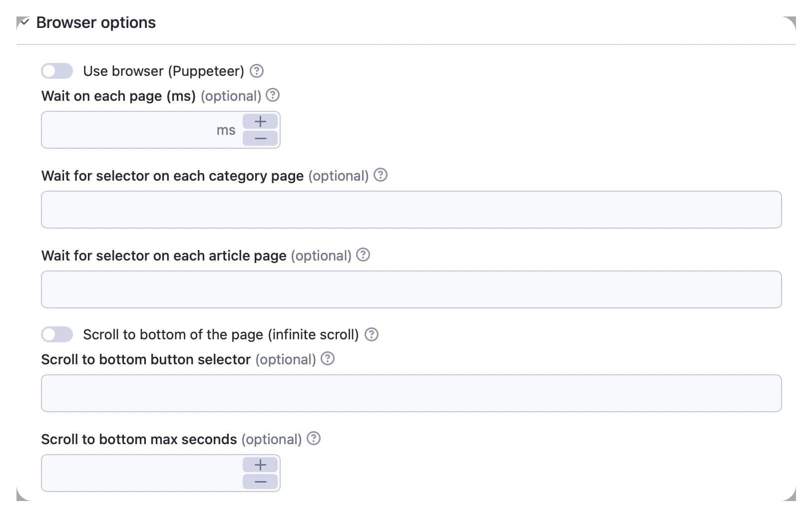Increment Scroll to bottom max seconds

point(260,465)
